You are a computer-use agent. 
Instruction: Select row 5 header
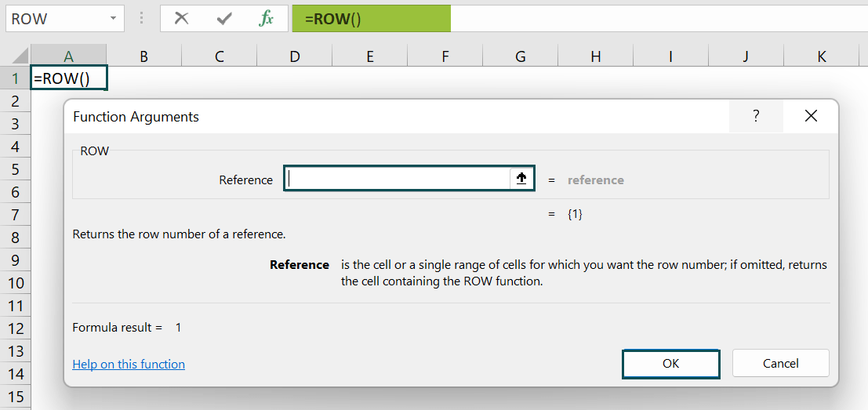[16, 169]
